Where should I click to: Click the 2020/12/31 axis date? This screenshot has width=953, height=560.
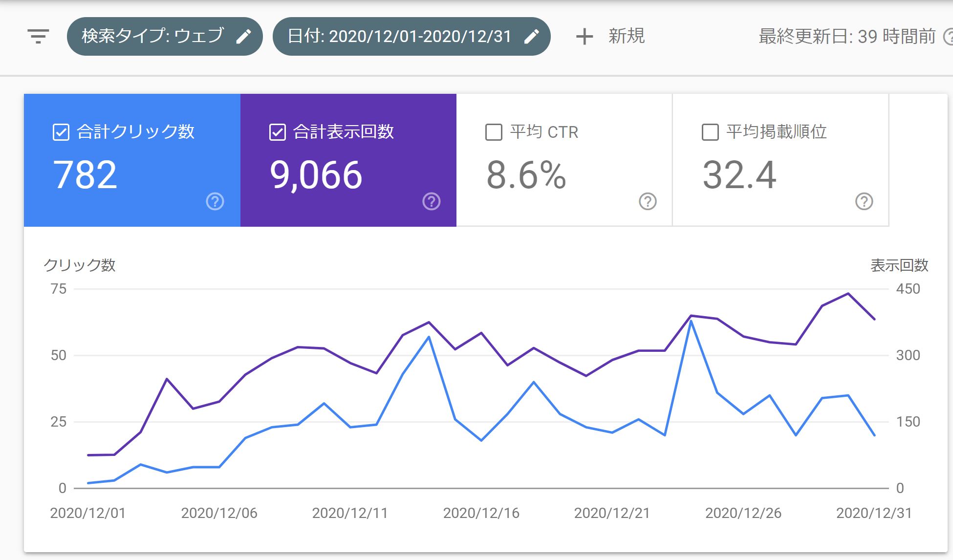click(x=874, y=513)
